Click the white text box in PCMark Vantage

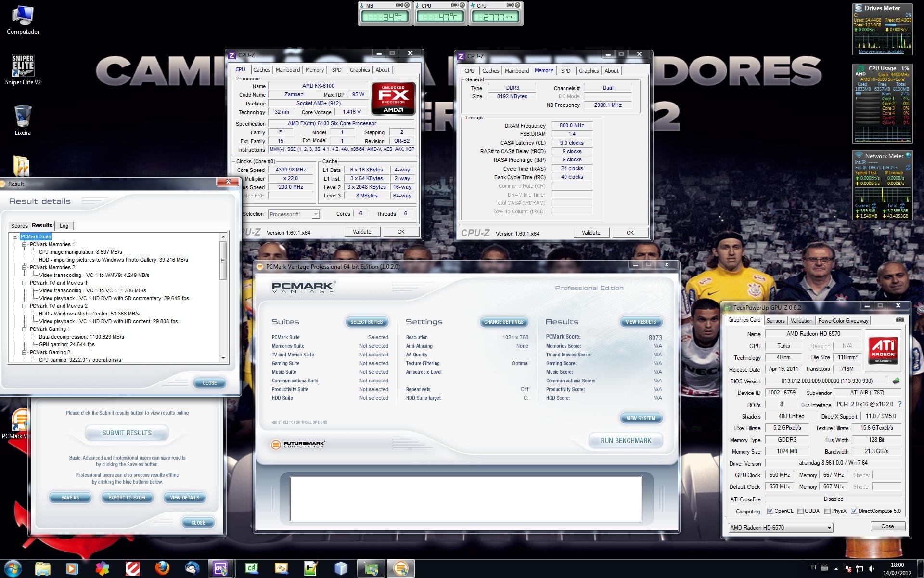click(465, 499)
